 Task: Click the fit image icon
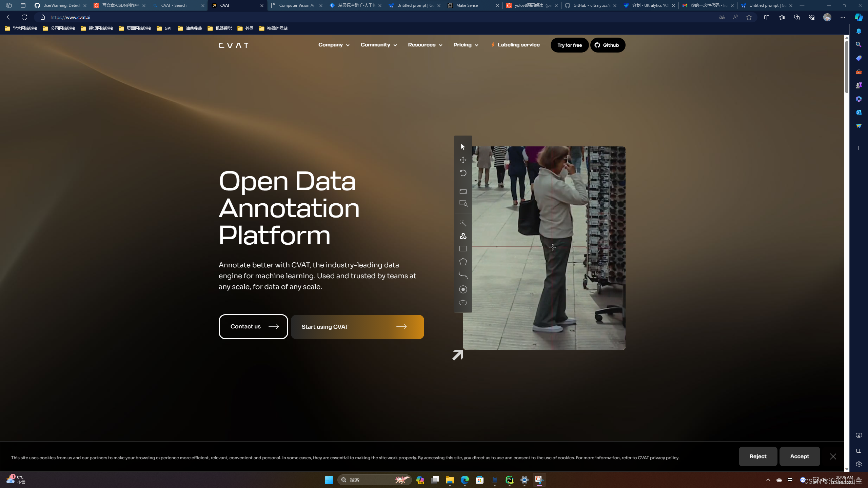tap(463, 191)
